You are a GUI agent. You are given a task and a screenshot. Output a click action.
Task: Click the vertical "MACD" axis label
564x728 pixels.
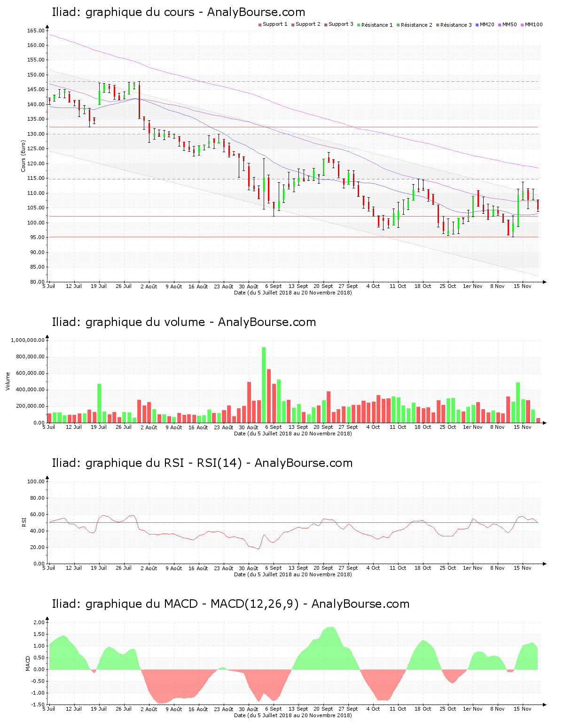[x=28, y=663]
